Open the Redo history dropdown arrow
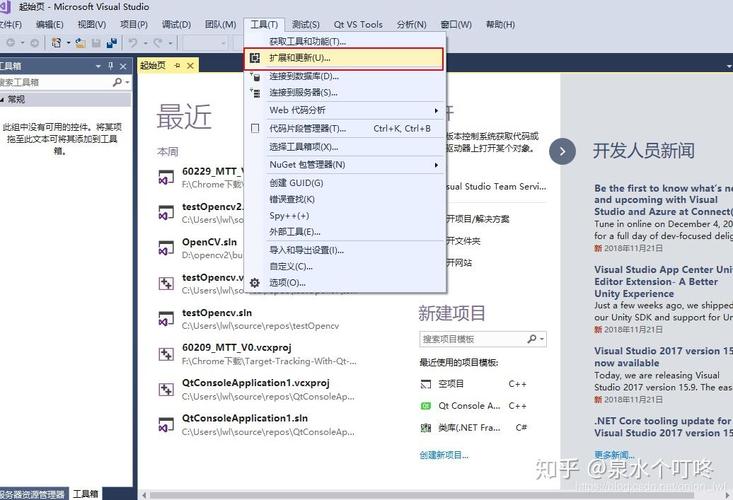733x500 pixels. 170,43
